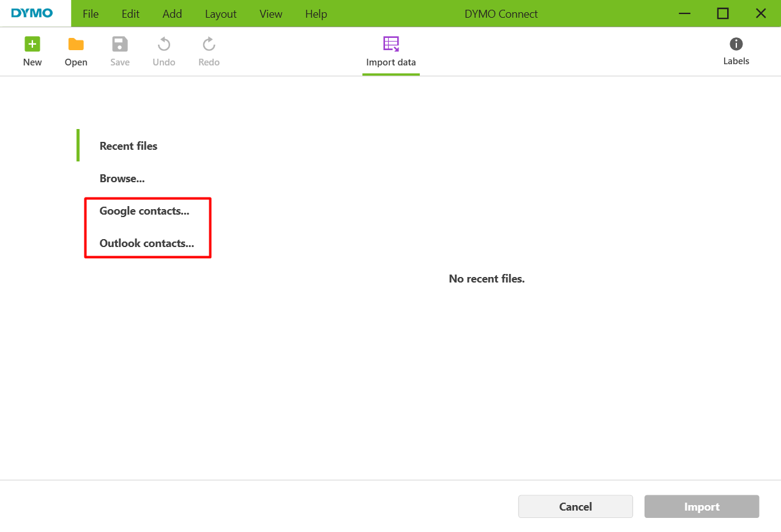Open the Labels info icon
The image size is (781, 532).
[x=736, y=44]
